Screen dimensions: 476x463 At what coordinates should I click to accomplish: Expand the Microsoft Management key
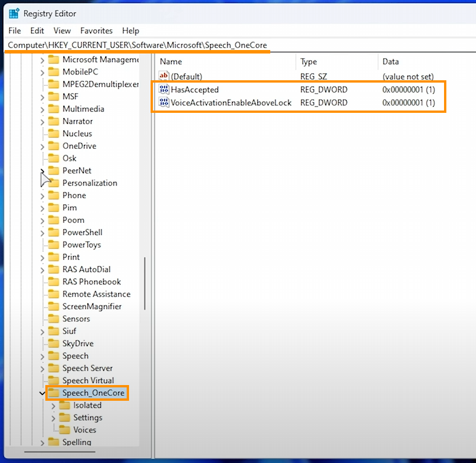(42, 60)
